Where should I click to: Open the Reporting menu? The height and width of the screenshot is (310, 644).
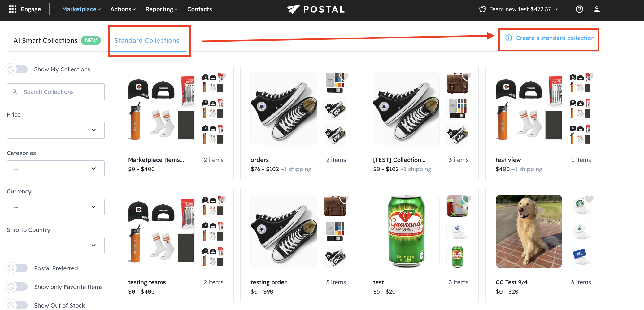[x=161, y=9]
